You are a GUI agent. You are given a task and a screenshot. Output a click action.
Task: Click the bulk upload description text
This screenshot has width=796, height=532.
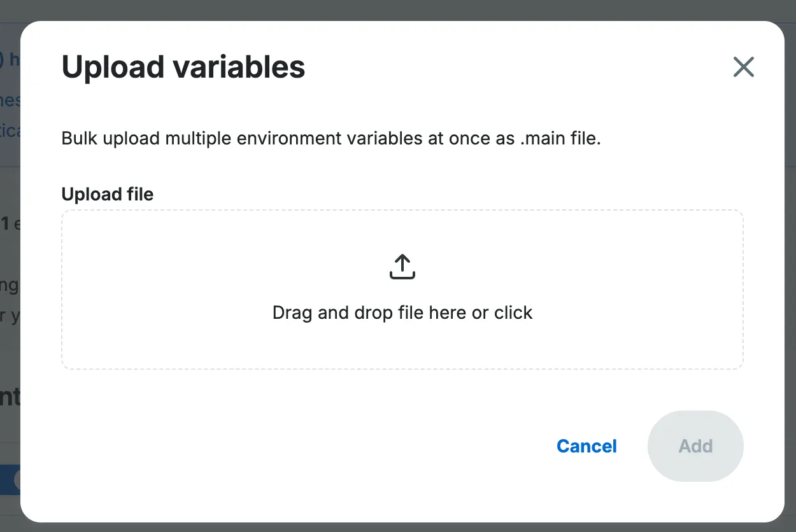click(x=331, y=138)
